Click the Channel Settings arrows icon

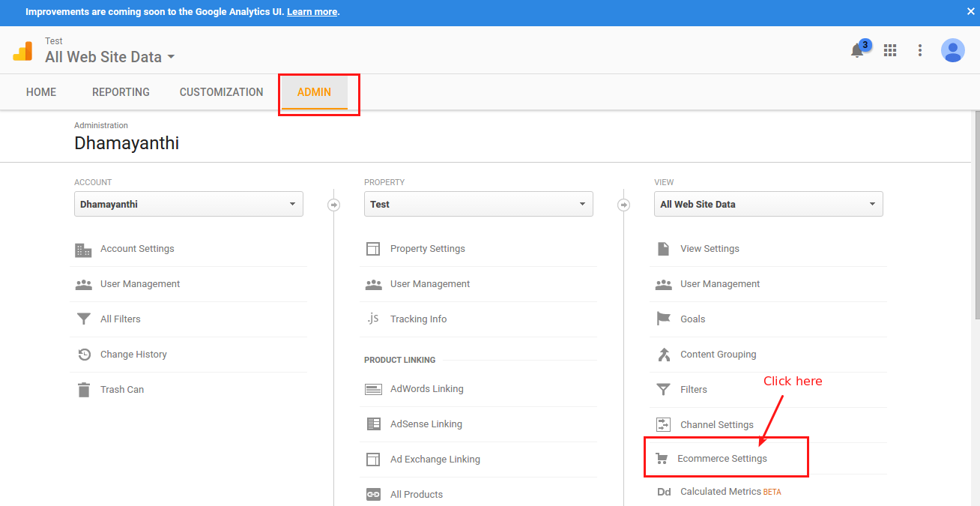tap(663, 424)
